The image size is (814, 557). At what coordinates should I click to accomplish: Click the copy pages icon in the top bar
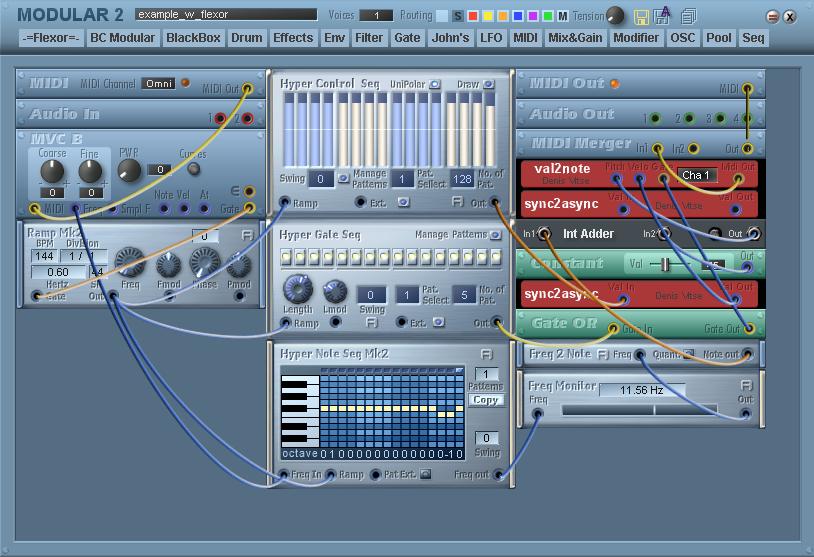[x=688, y=17]
